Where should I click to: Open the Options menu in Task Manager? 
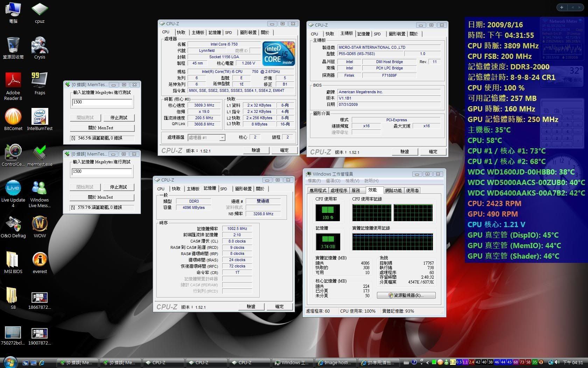pos(333,181)
